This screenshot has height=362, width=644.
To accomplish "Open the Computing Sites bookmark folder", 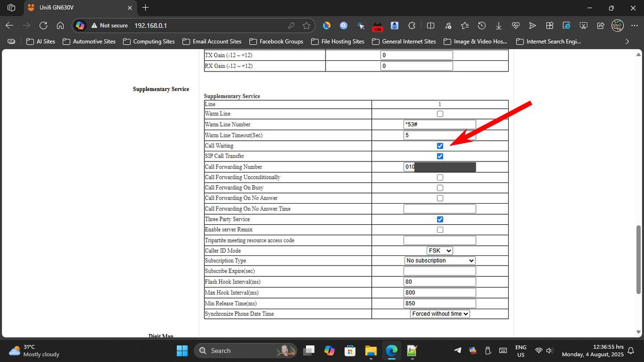I will click(149, 41).
